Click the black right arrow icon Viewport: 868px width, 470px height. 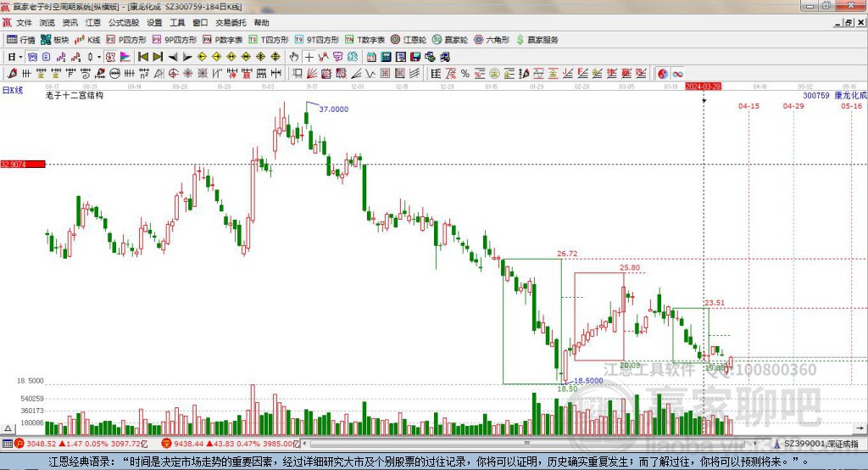point(187,57)
